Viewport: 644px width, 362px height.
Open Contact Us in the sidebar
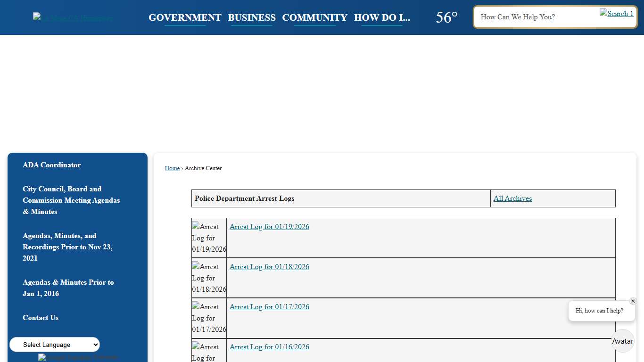pos(41,318)
